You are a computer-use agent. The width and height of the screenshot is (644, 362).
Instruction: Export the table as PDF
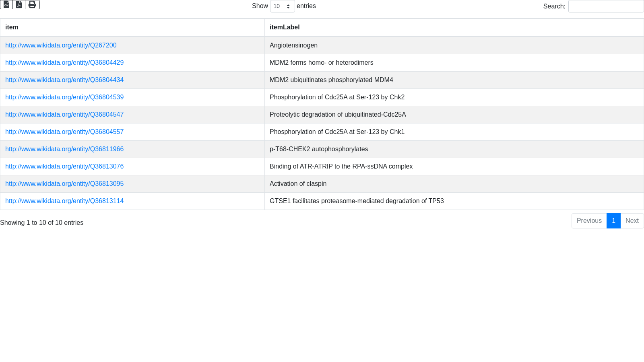pyautogui.click(x=19, y=4)
